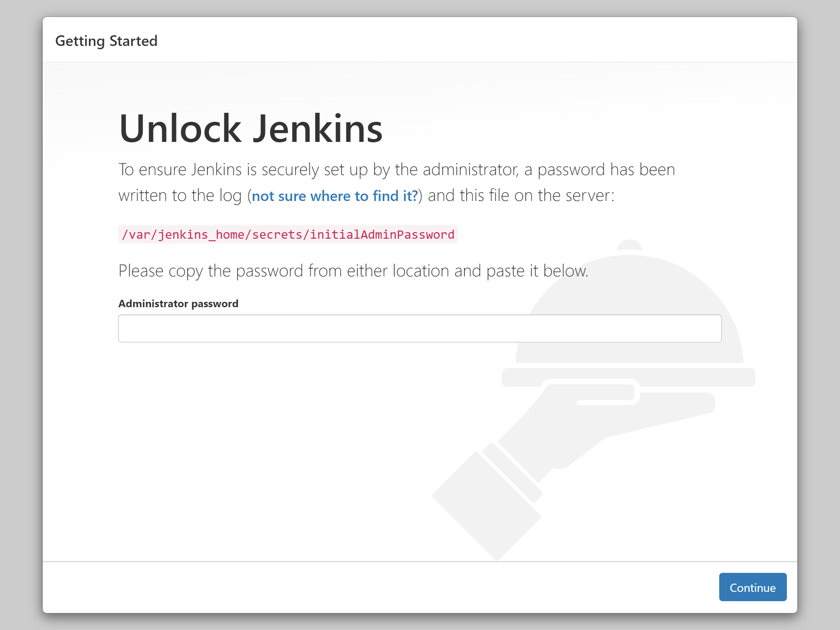
Task: Click the Continue button
Action: coord(752,587)
